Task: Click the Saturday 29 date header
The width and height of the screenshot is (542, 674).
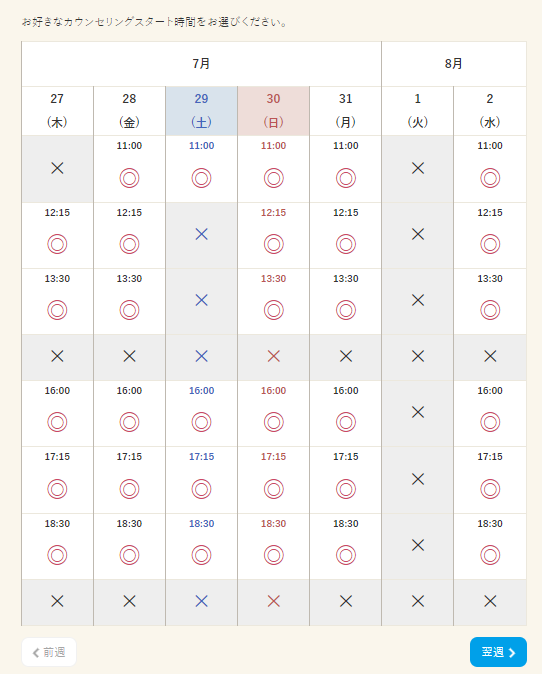Action: (201, 111)
